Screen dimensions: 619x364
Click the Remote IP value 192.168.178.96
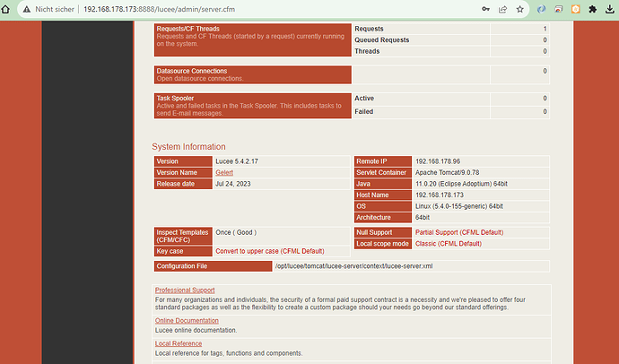pyautogui.click(x=438, y=161)
